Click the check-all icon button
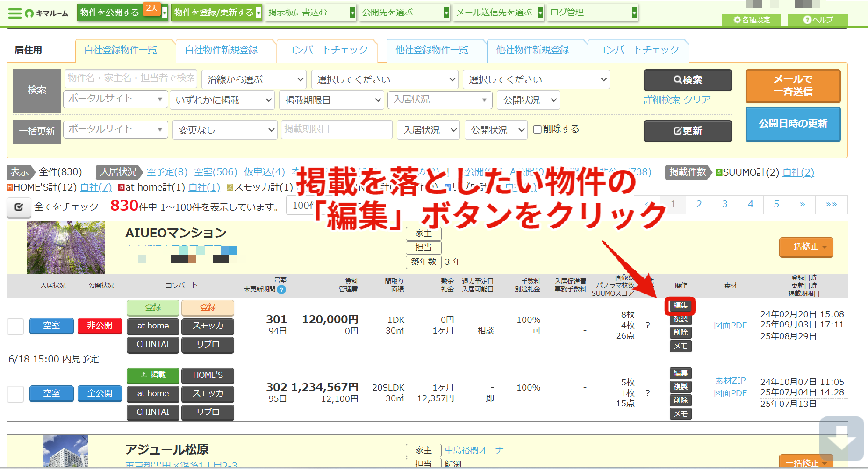Image resolution: width=868 pixels, height=469 pixels. (19, 207)
